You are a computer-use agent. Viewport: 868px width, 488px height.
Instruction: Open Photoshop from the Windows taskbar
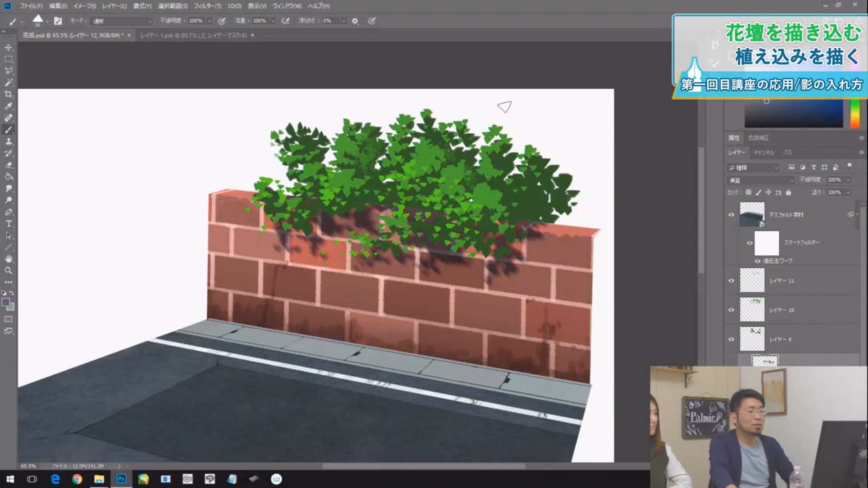point(121,479)
